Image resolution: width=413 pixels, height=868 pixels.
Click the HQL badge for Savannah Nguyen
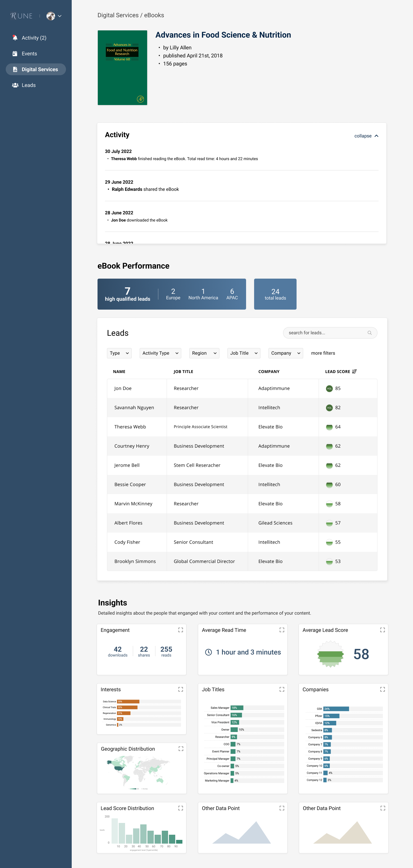click(330, 408)
